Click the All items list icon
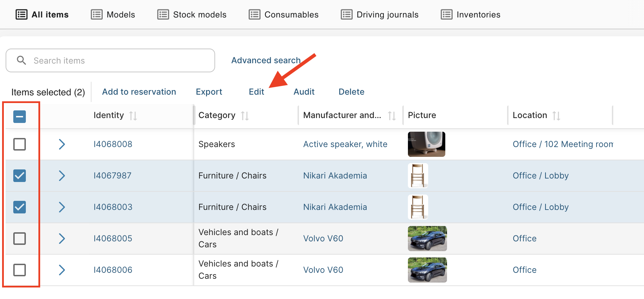 pyautogui.click(x=22, y=15)
